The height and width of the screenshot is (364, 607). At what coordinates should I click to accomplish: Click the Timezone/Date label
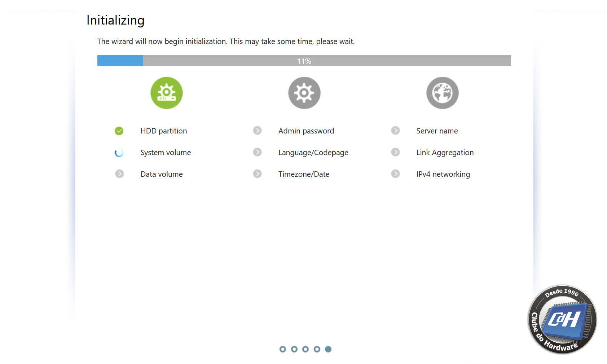(304, 174)
